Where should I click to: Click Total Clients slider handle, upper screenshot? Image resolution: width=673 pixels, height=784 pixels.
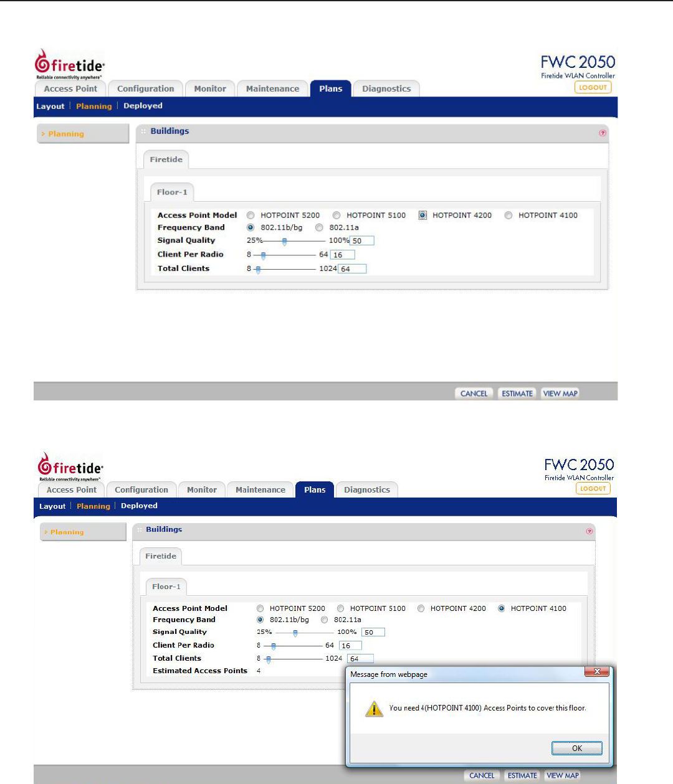(x=258, y=270)
